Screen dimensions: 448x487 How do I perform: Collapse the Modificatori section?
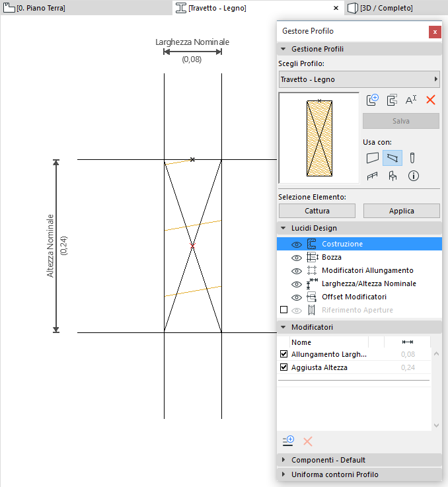point(283,327)
